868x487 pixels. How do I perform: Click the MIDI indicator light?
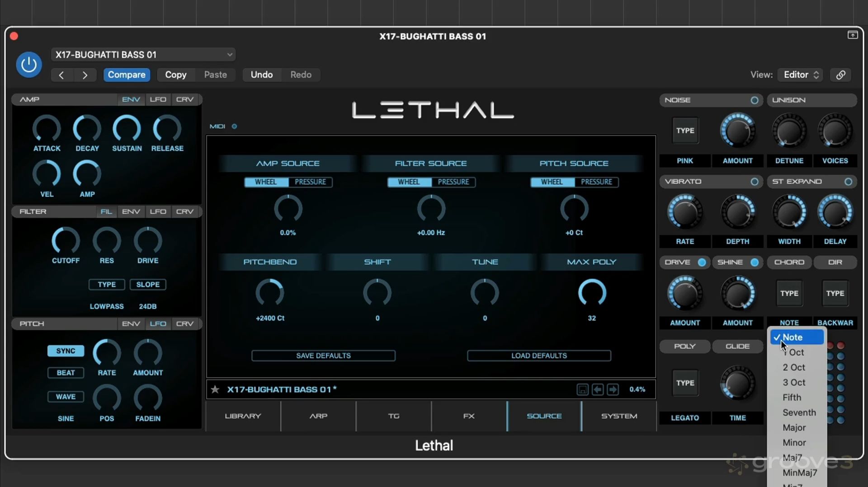point(234,126)
